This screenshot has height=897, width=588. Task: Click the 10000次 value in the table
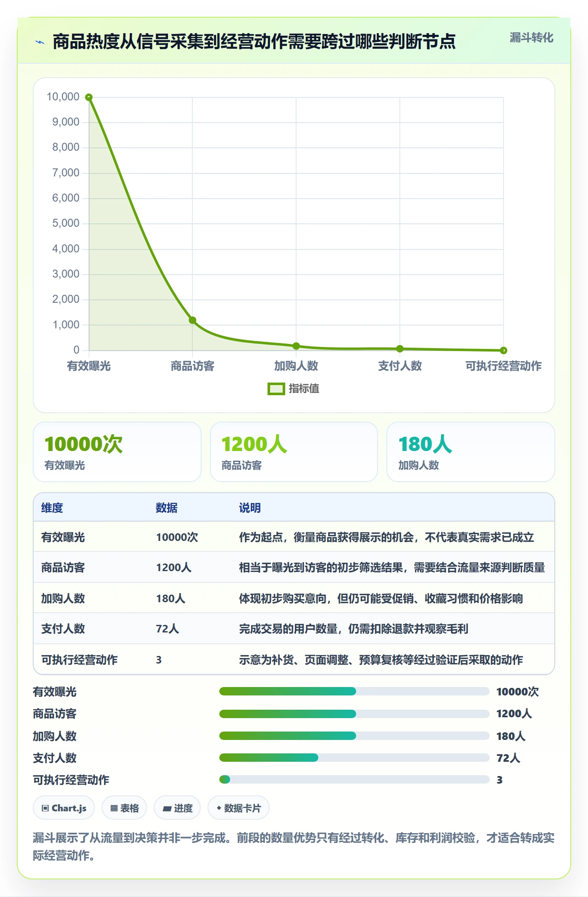177,537
